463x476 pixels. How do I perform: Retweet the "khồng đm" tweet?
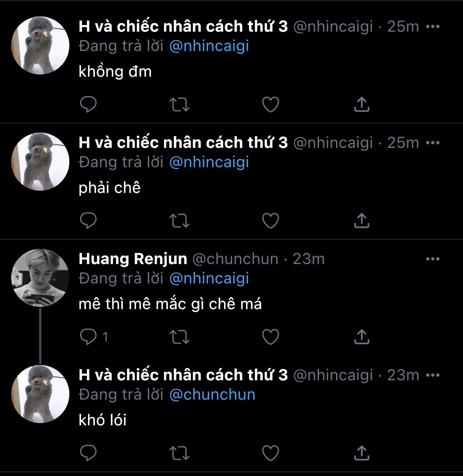click(x=179, y=105)
